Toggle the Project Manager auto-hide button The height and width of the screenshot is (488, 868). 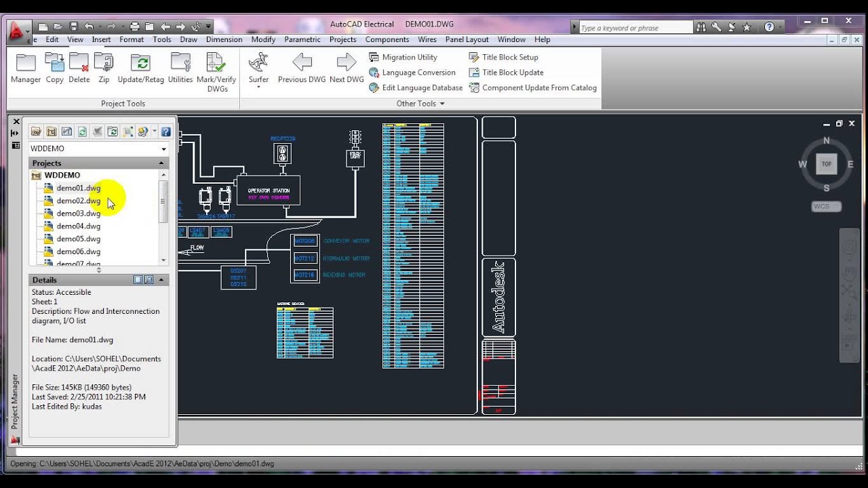pos(16,134)
